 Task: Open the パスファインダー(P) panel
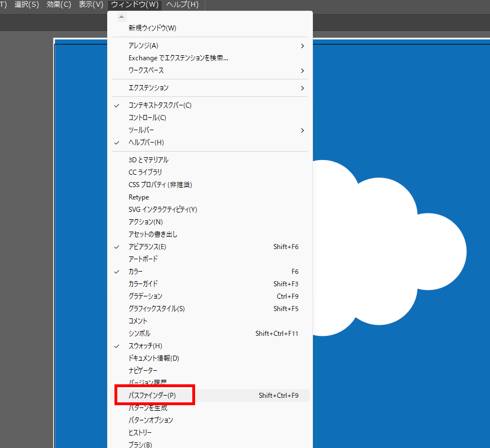pos(152,396)
